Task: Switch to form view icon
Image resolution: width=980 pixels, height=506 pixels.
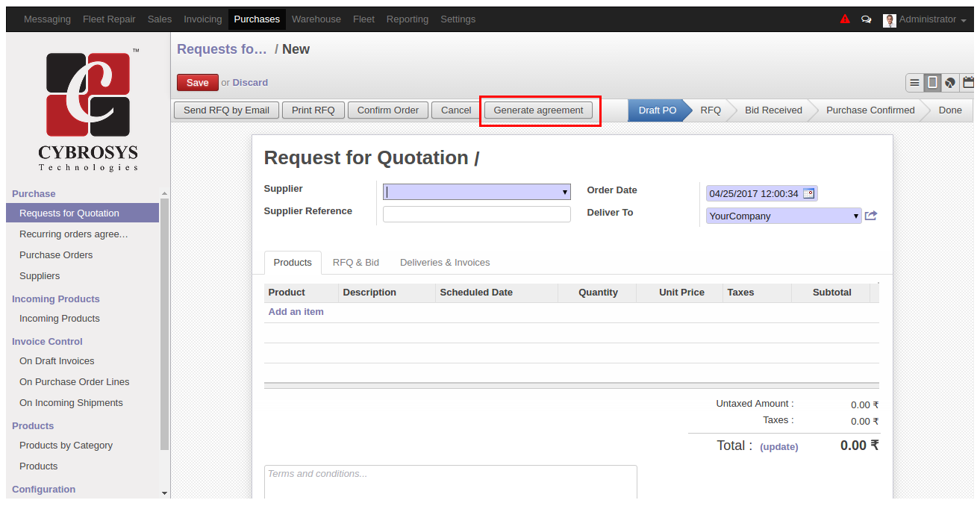Action: pos(932,83)
